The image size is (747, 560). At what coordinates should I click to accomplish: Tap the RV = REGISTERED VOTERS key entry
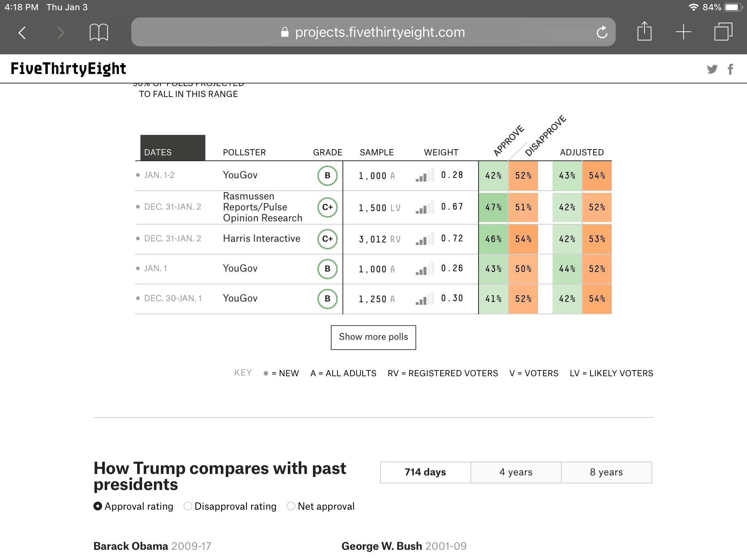(x=443, y=373)
